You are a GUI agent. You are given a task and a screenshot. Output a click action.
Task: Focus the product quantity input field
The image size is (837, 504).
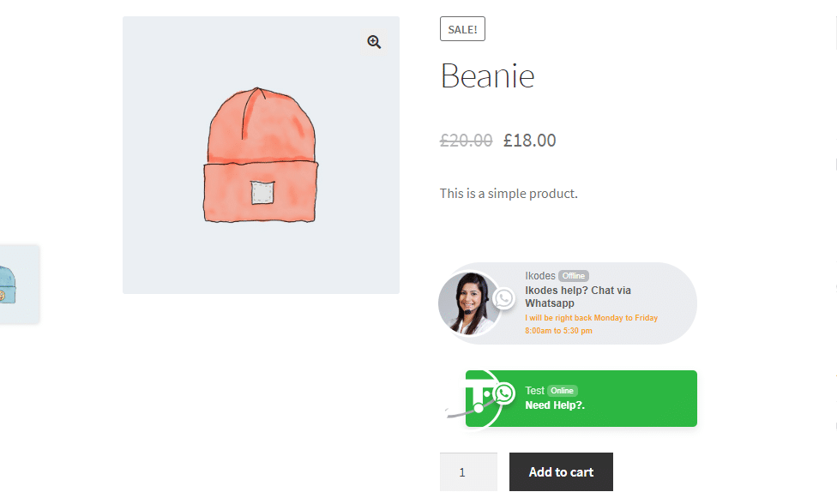point(468,472)
